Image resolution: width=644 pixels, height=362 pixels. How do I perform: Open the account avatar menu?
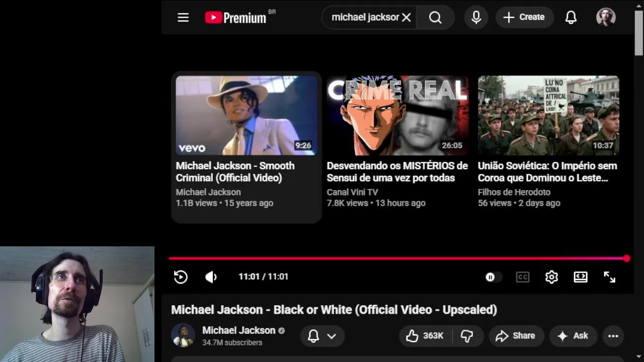[x=606, y=17]
